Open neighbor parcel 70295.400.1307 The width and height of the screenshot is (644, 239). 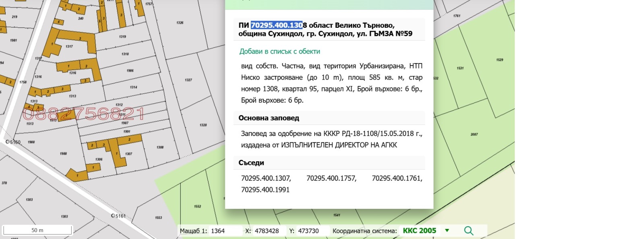point(266,178)
